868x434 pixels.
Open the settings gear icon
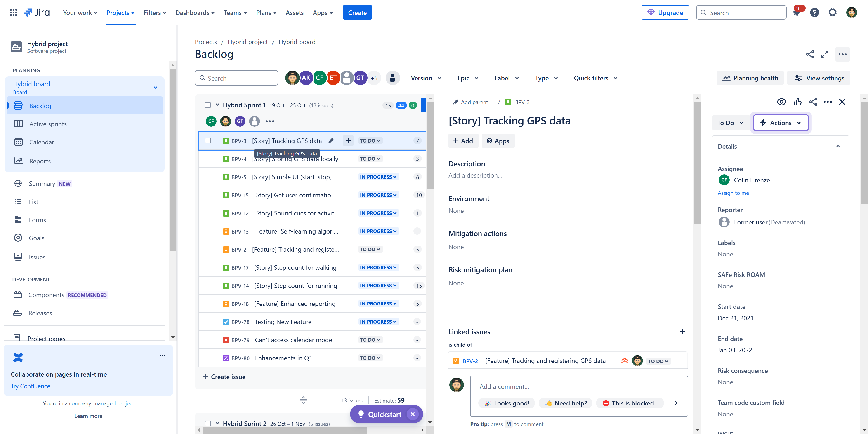(832, 12)
